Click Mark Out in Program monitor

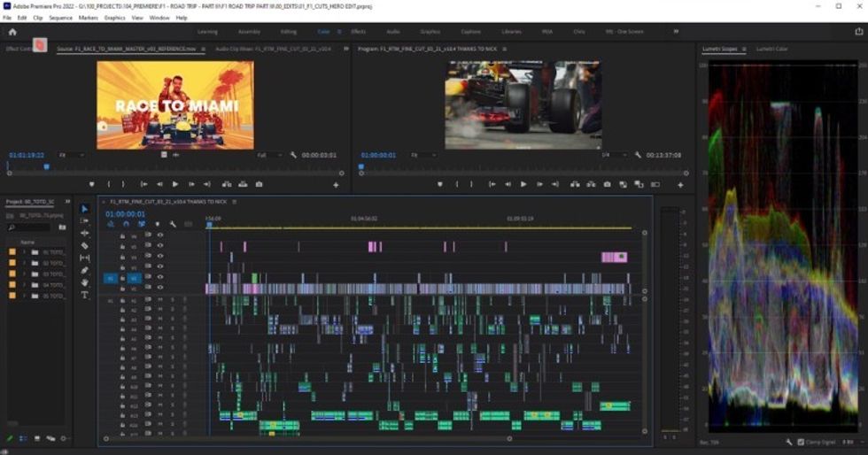pyautogui.click(x=471, y=184)
